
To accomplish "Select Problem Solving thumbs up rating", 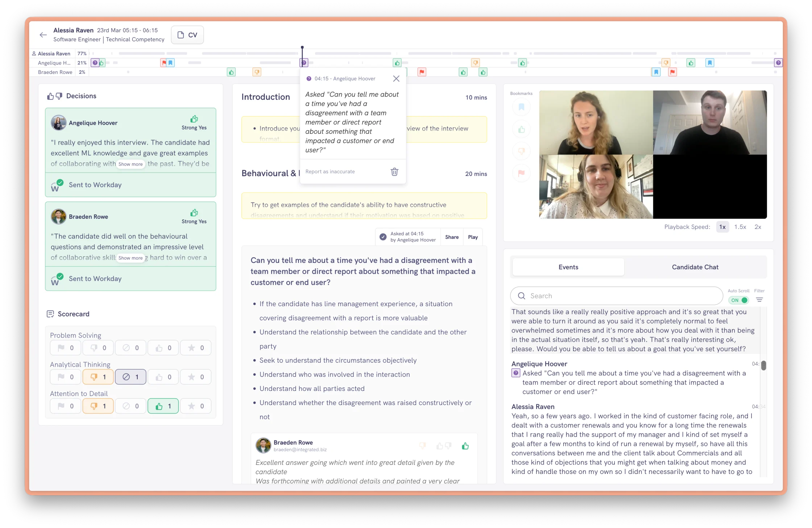I will click(x=163, y=348).
